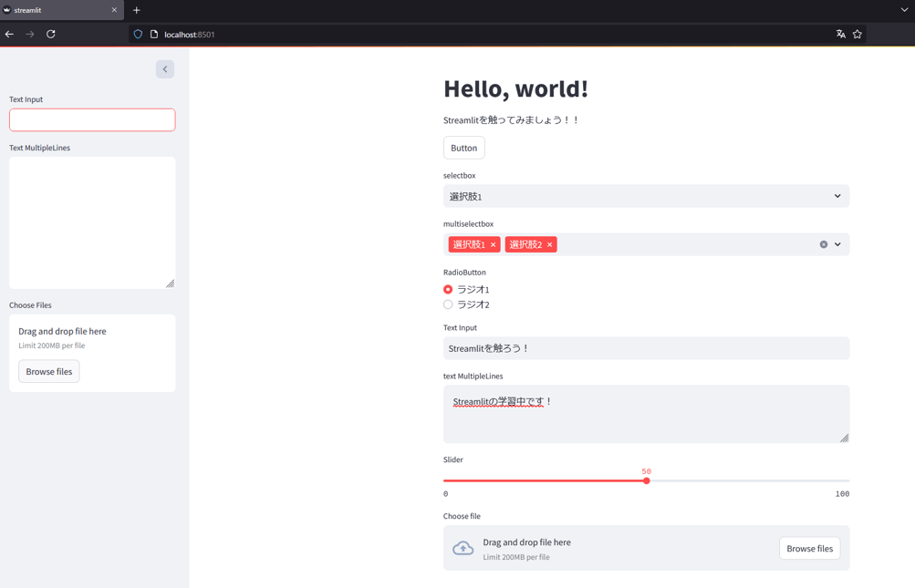Click the page info icon beside the URL
The image size is (915, 588).
(x=154, y=35)
